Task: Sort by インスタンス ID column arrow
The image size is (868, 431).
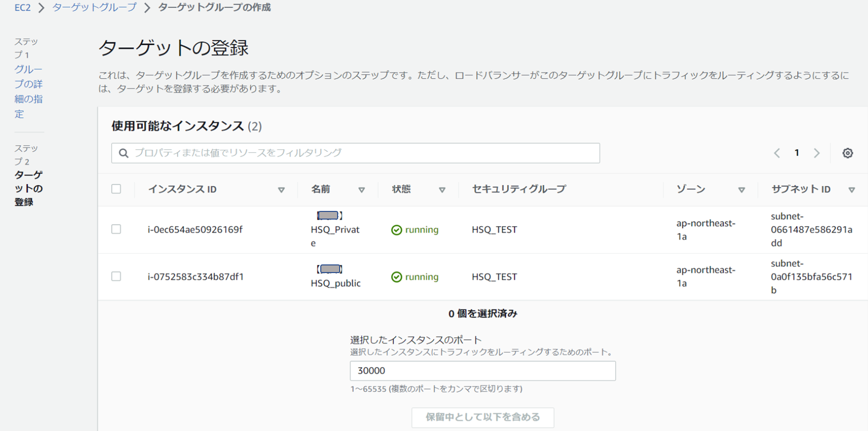Action: [281, 190]
